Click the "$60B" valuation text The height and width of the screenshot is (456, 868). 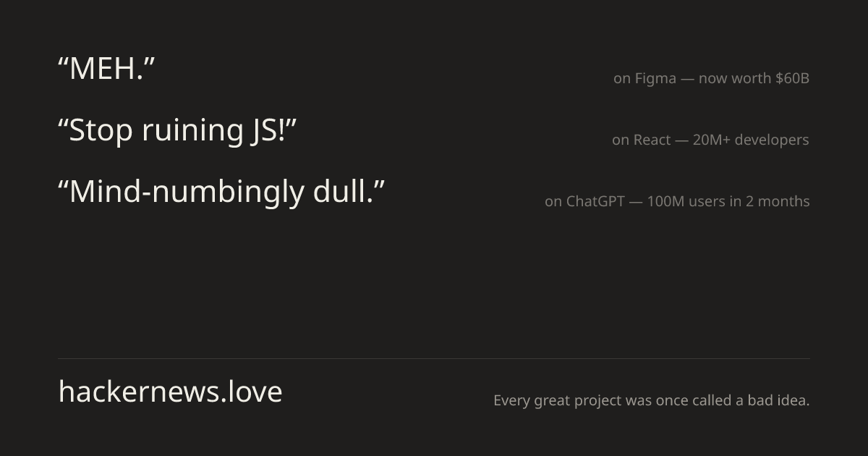point(792,78)
